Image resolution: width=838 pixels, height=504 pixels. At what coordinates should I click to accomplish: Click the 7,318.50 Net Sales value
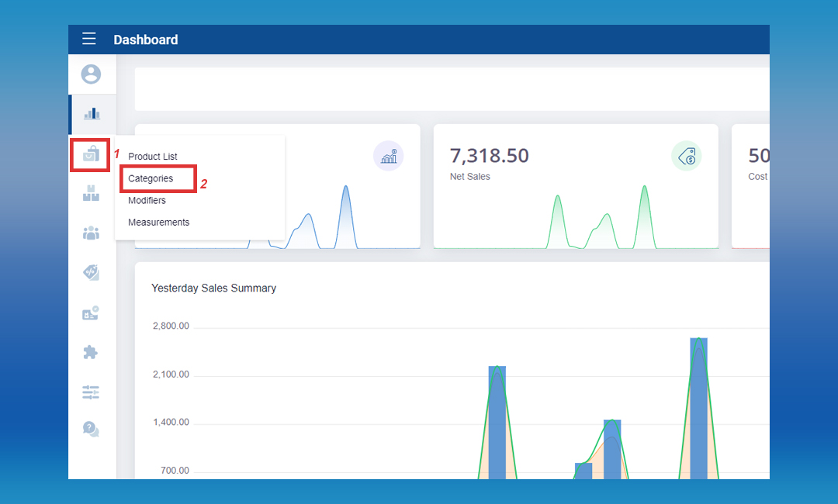click(489, 156)
